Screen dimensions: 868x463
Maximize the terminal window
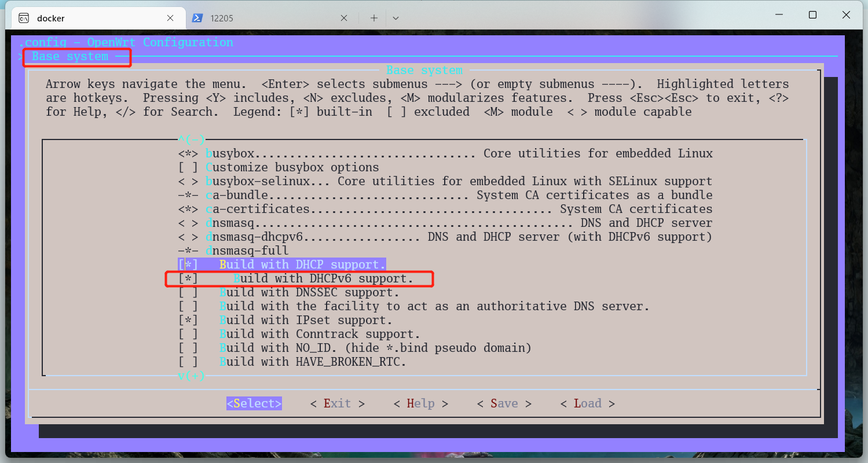click(x=812, y=15)
